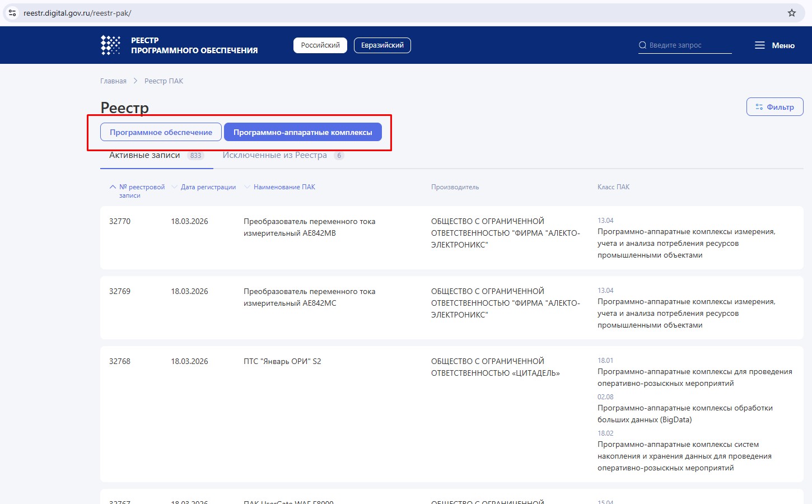Click breadcrumb chevron after Главная
Image resolution: width=812 pixels, height=504 pixels.
click(x=136, y=81)
